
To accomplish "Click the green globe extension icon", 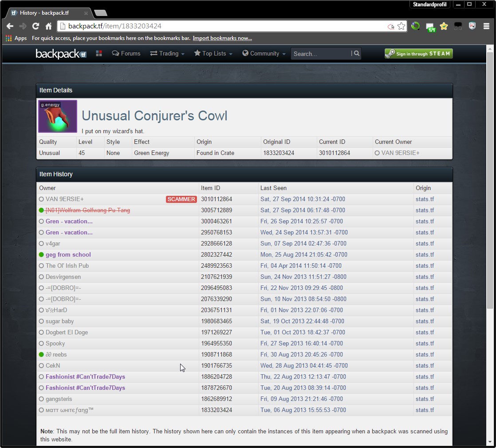I will click(415, 26).
